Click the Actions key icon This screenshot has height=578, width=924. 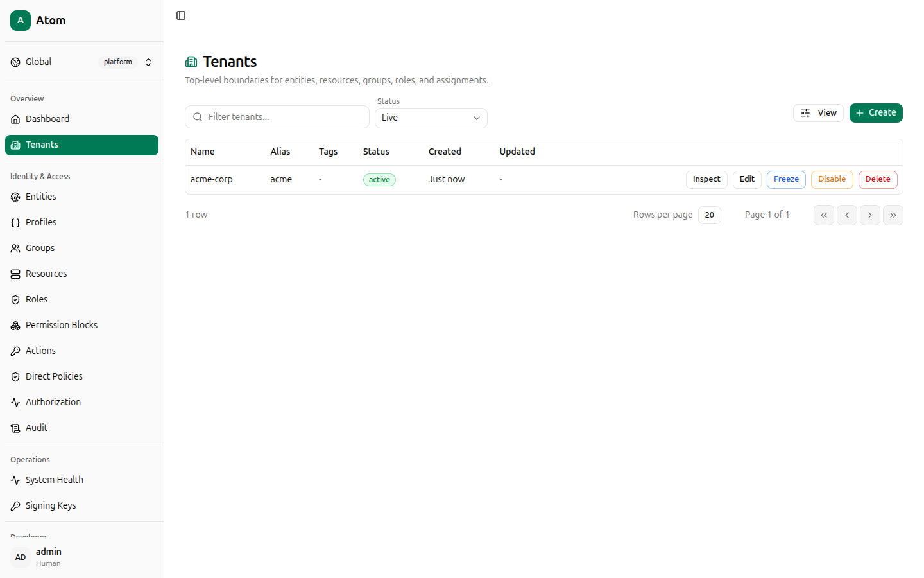[x=15, y=351]
